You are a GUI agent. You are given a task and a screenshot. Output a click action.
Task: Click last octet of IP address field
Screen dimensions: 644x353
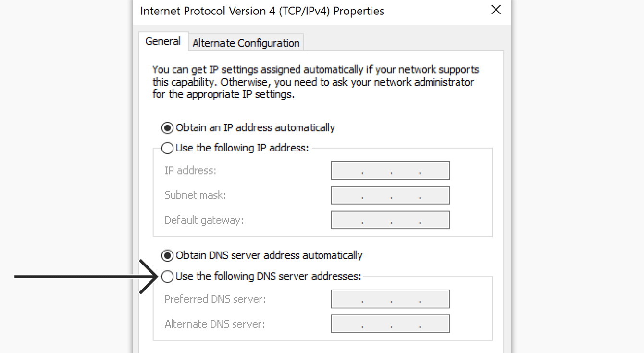pyautogui.click(x=435, y=171)
